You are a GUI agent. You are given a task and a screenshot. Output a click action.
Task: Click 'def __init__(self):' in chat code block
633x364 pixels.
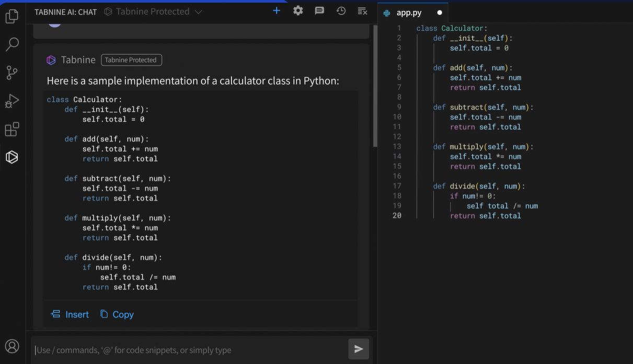[107, 109]
